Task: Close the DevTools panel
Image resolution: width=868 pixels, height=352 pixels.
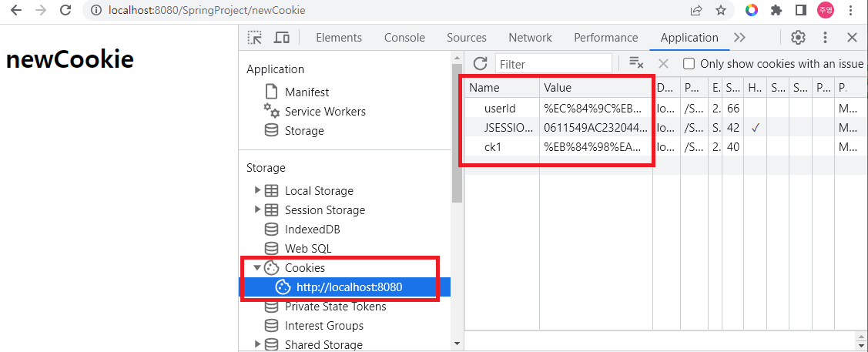Action: pos(852,38)
